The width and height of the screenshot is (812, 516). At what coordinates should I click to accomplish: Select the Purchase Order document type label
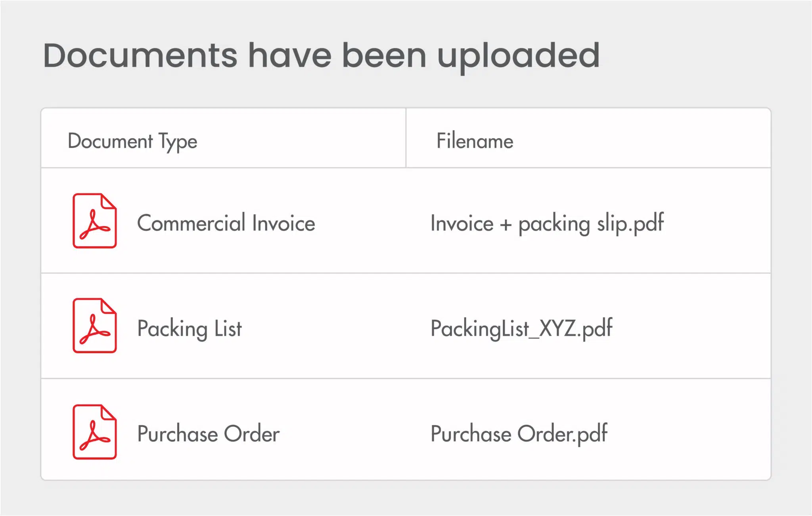click(x=209, y=434)
